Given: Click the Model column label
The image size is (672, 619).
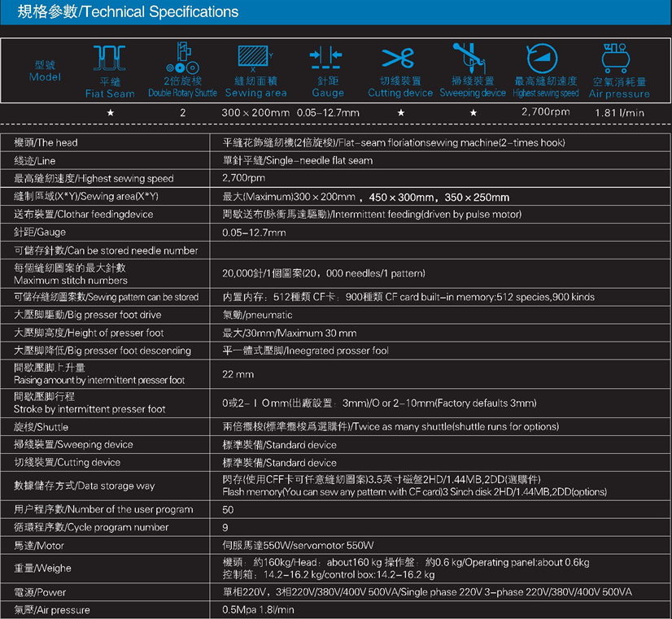Looking at the screenshot, I should (45, 71).
